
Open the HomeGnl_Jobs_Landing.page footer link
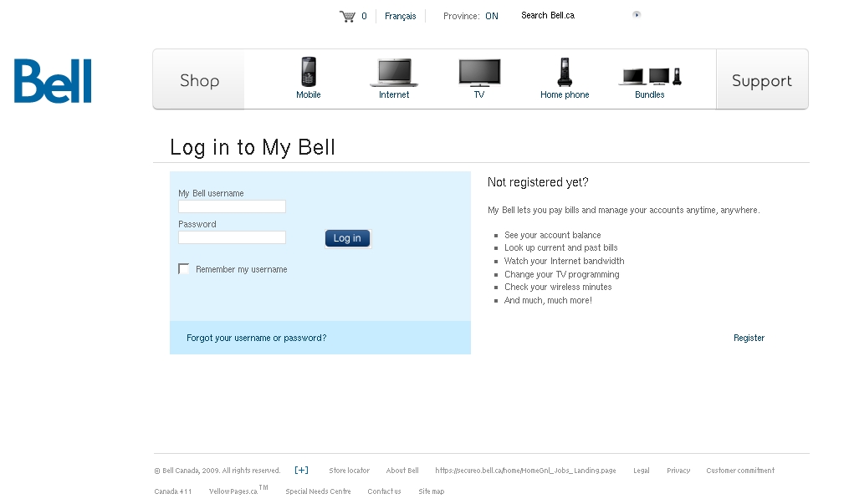pos(526,471)
